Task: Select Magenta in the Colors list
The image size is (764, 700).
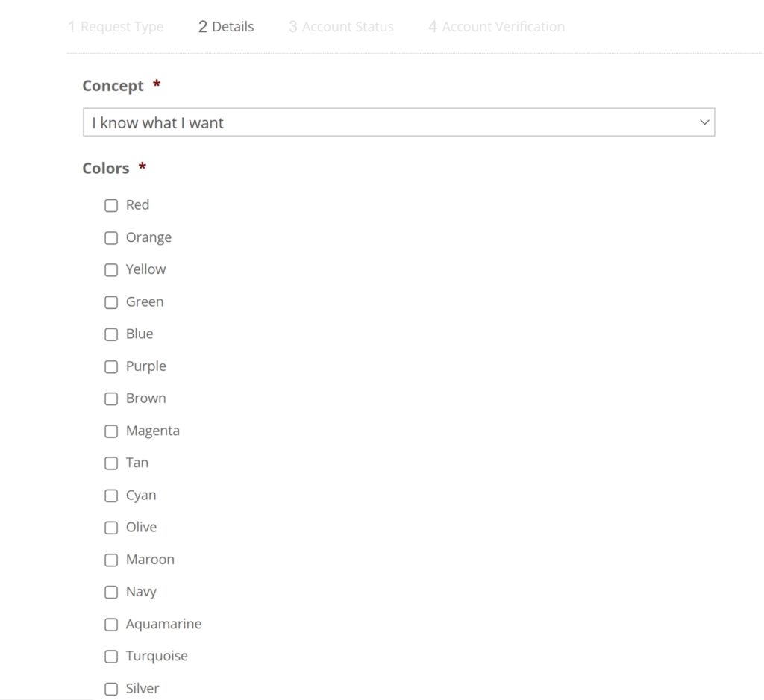Action: click(111, 431)
